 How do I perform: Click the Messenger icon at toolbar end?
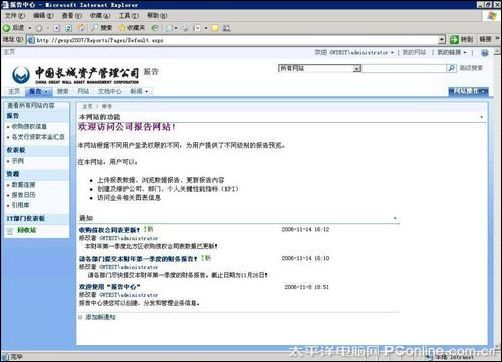[x=226, y=28]
